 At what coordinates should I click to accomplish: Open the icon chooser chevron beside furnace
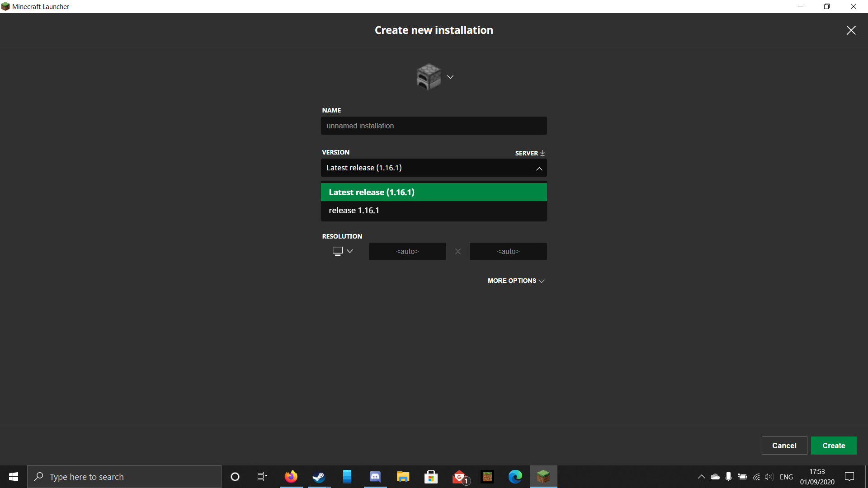[x=450, y=77]
